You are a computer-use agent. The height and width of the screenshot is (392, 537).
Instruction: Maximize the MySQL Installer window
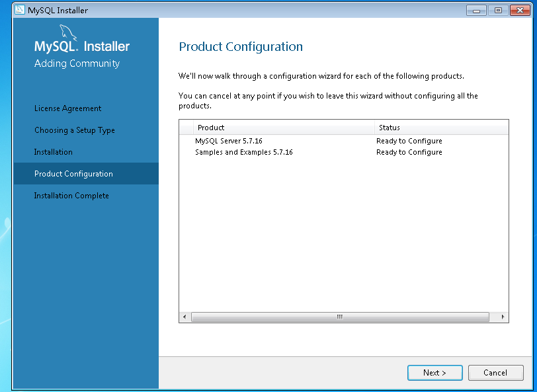pyautogui.click(x=498, y=11)
